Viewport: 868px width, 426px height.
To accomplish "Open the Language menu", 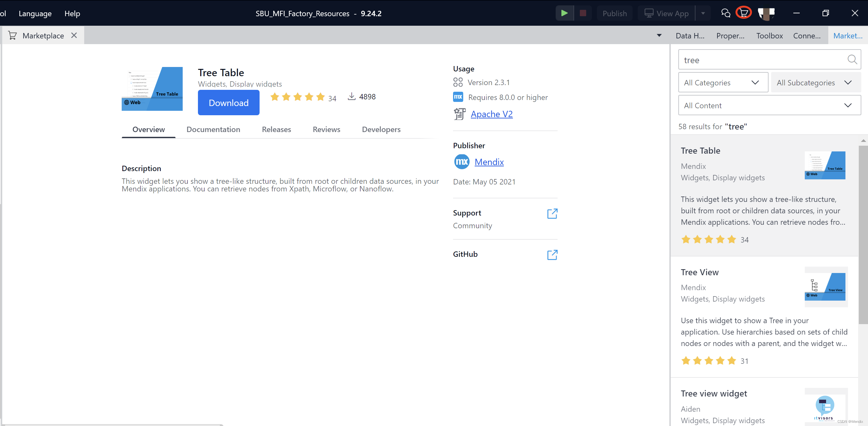I will pos(35,13).
